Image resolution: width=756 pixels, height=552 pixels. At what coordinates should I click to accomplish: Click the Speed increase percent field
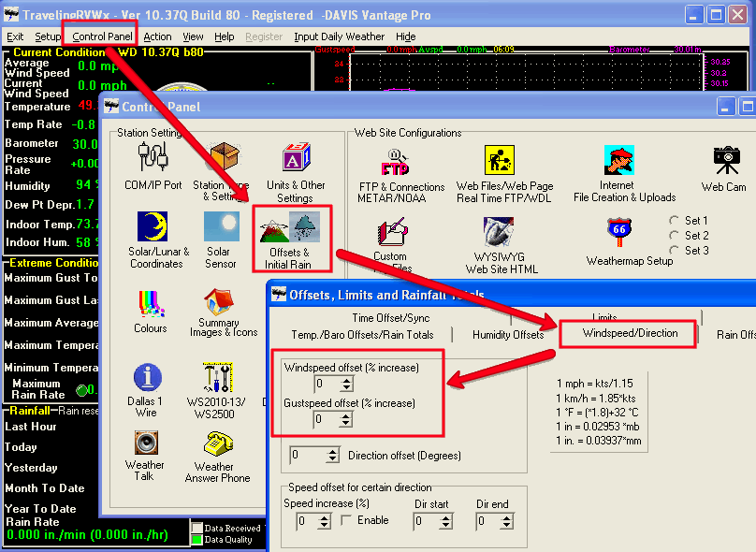[x=308, y=521]
